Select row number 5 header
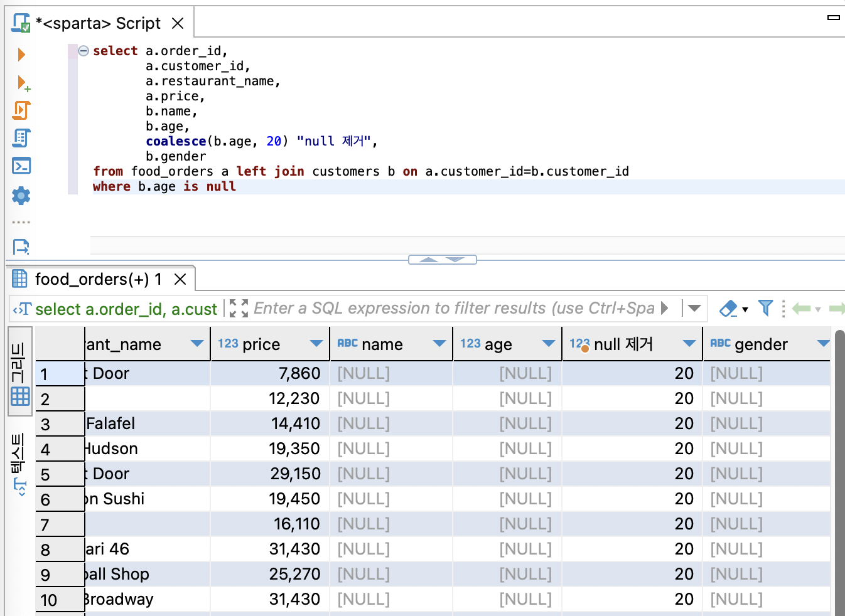The image size is (845, 616). [60, 474]
